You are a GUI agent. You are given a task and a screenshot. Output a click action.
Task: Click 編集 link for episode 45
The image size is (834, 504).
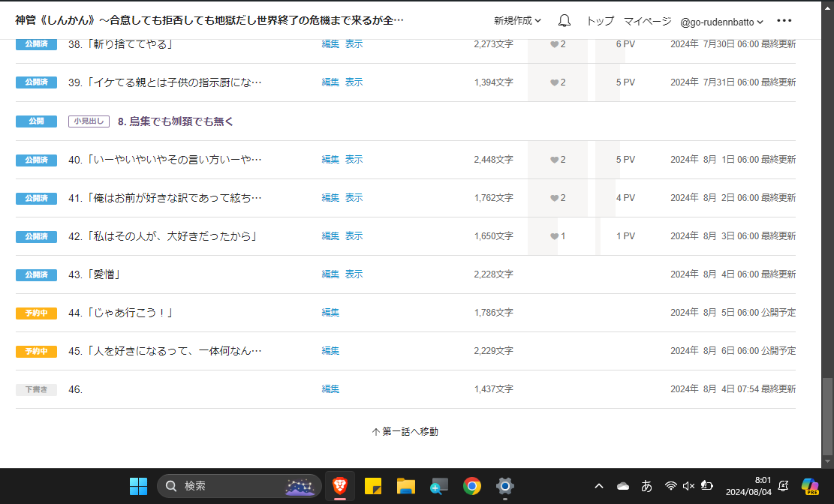tap(330, 351)
